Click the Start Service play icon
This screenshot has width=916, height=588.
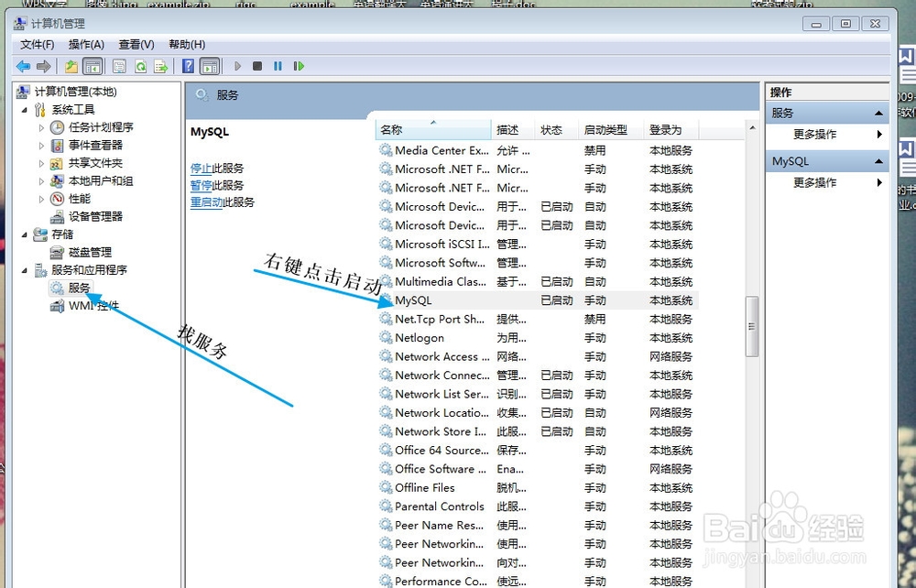[x=237, y=66]
